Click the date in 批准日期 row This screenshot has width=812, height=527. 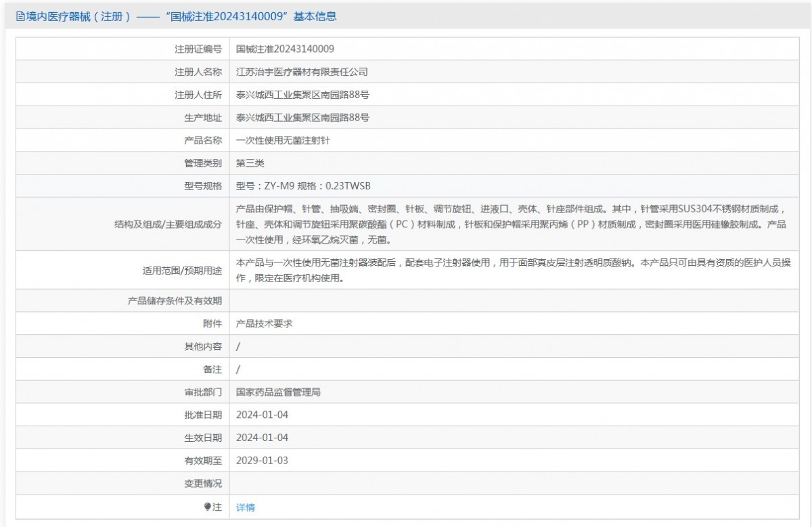tap(262, 415)
